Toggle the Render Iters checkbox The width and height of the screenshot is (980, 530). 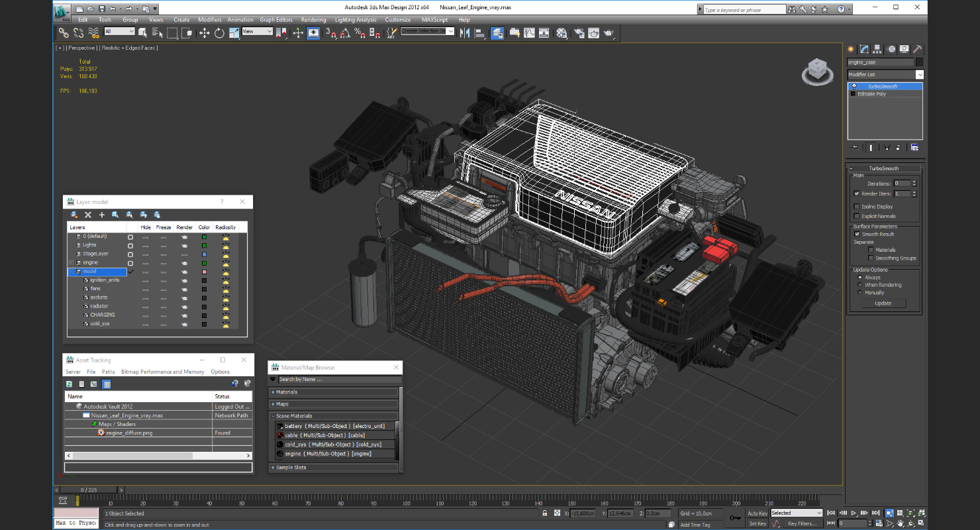(x=857, y=193)
